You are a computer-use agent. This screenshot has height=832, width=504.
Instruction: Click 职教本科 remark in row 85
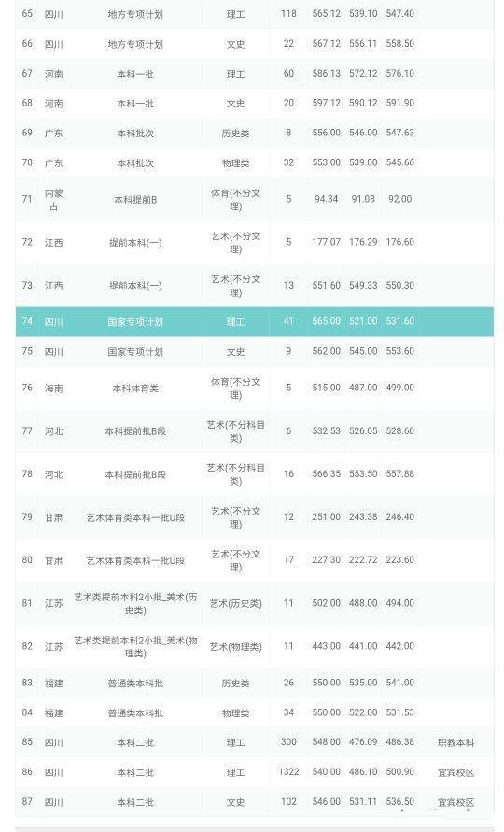pos(455,742)
